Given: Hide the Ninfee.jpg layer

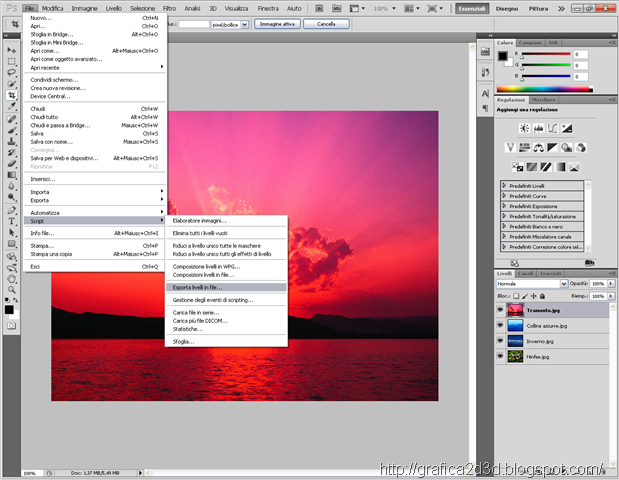Looking at the screenshot, I should pyautogui.click(x=500, y=355).
